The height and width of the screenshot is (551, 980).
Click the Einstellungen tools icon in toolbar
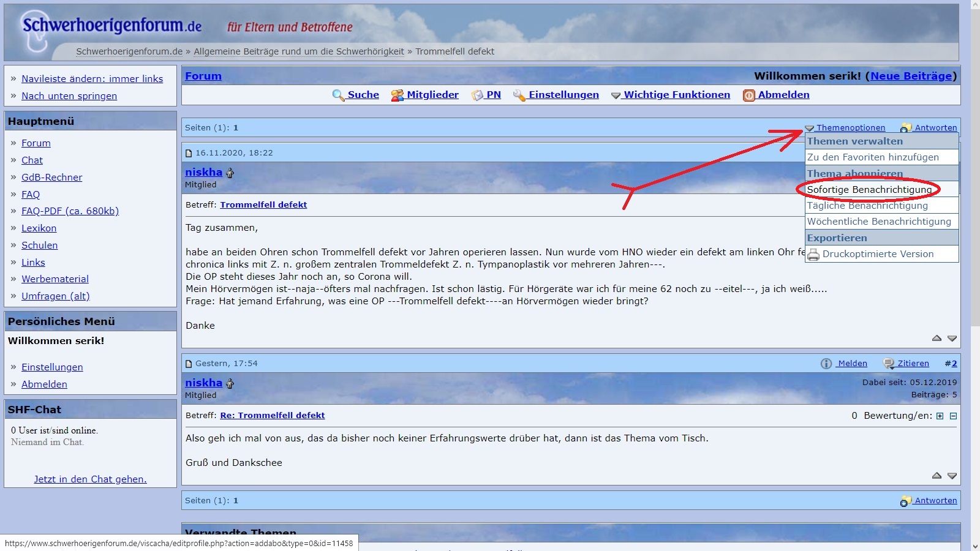click(x=519, y=96)
